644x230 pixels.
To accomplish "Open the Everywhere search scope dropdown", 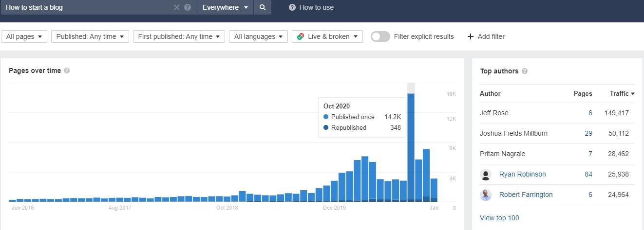I will tap(225, 7).
